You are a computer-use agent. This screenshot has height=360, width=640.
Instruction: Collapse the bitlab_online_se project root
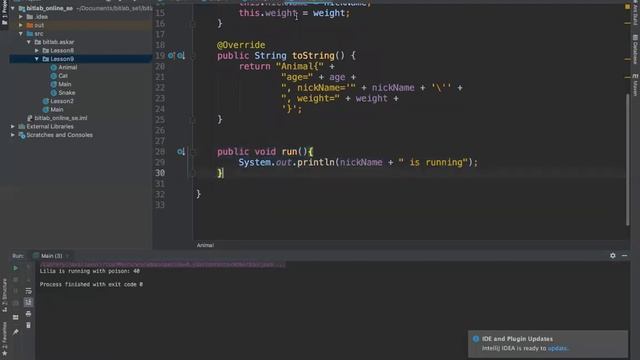(x=13, y=8)
